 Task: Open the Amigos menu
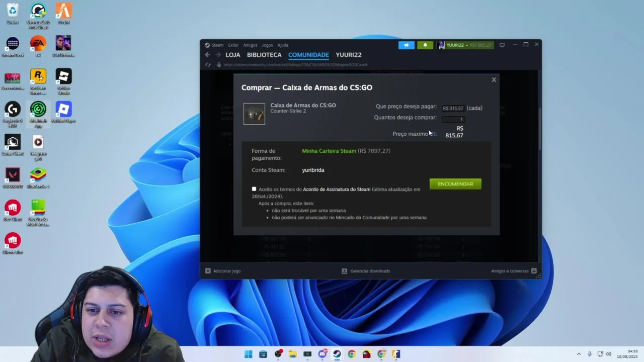(x=250, y=45)
